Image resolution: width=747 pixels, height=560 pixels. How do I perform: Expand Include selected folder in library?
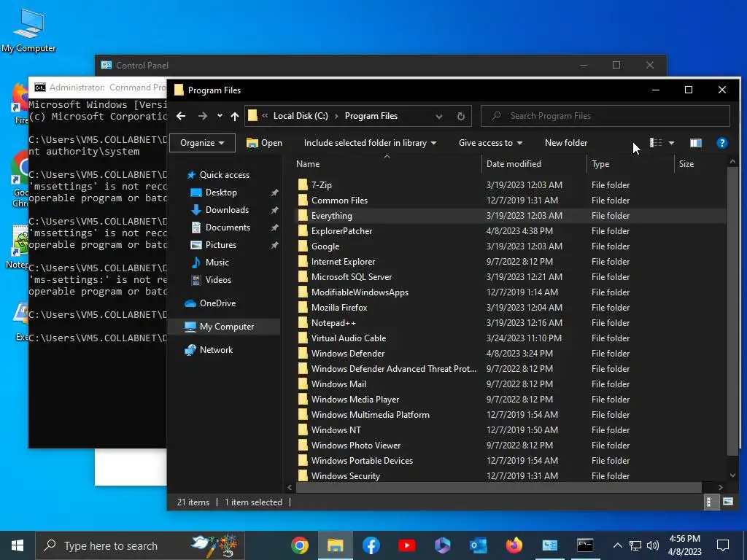click(x=370, y=143)
